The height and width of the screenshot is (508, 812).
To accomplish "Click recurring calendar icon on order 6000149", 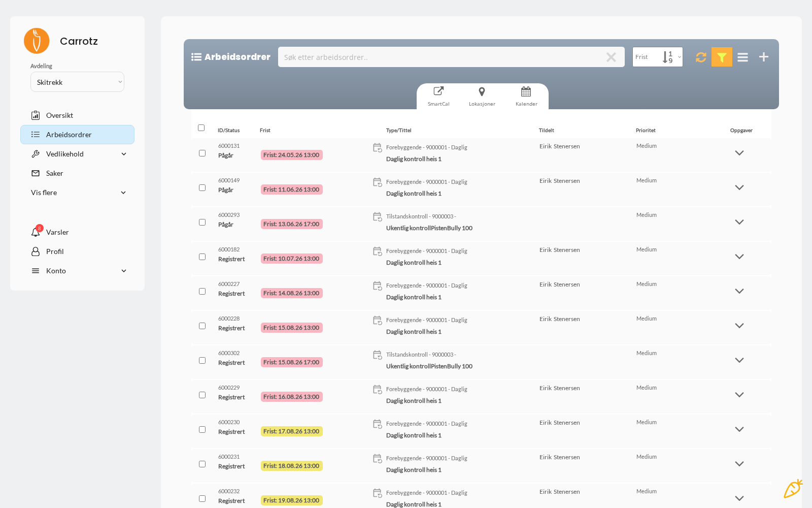I will point(378,182).
